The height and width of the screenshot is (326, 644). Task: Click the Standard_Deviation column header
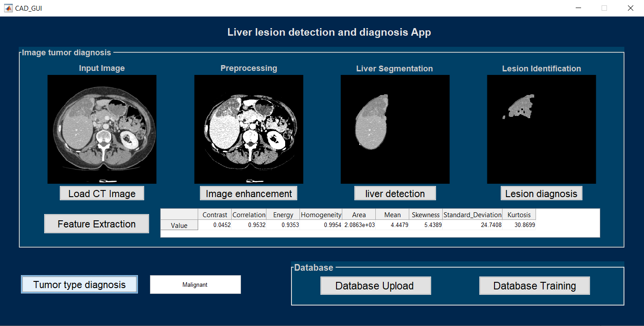[x=472, y=215]
